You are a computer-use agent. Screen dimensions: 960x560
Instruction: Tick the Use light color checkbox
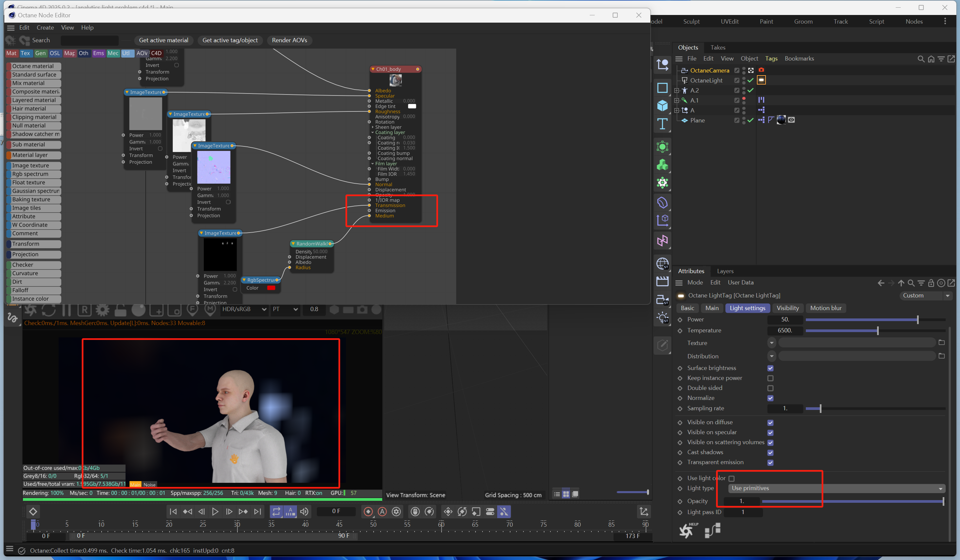(x=731, y=478)
